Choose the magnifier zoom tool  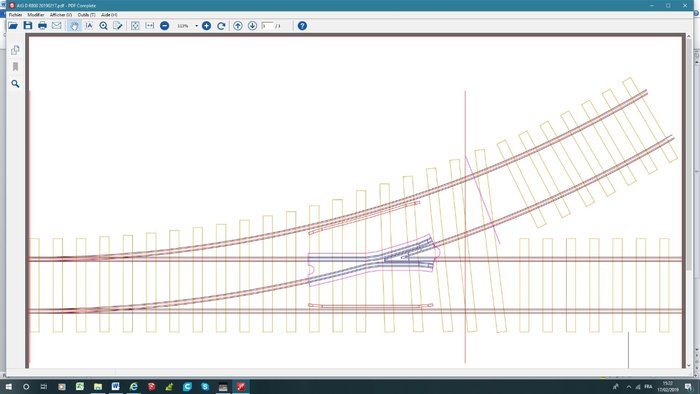[103, 26]
